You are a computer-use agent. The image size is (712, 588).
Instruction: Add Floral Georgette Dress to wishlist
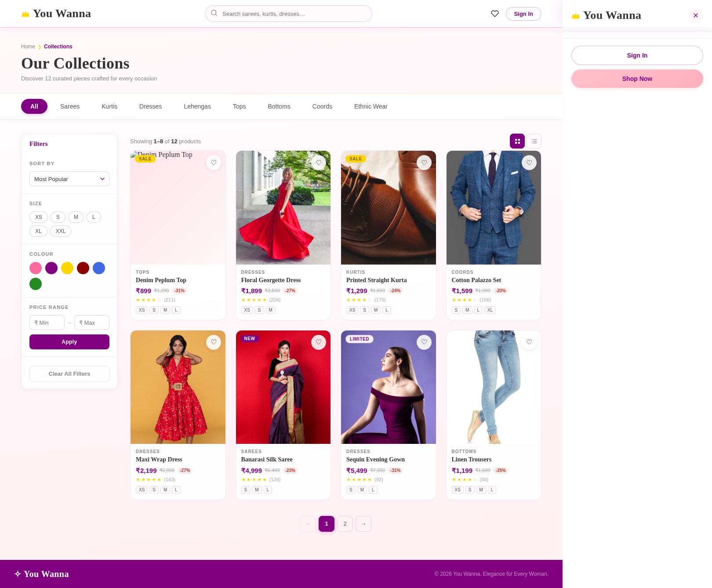pyautogui.click(x=318, y=162)
